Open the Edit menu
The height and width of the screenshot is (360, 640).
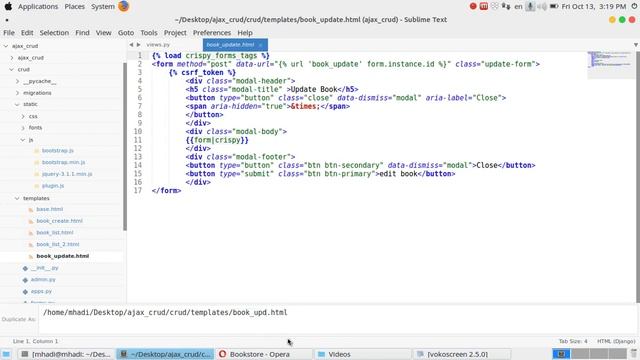tap(27, 33)
